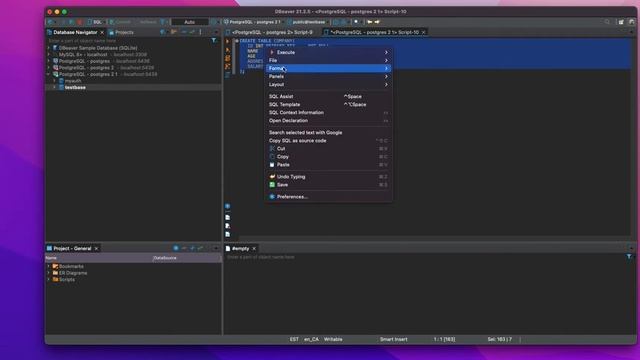The height and width of the screenshot is (360, 640).
Task: Select Cut in the context menu
Action: click(x=329, y=149)
